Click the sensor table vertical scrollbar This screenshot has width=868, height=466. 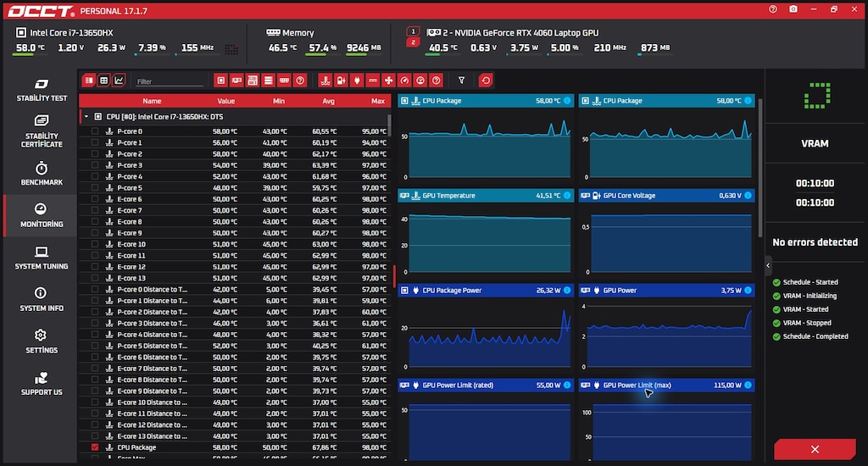pos(390,125)
